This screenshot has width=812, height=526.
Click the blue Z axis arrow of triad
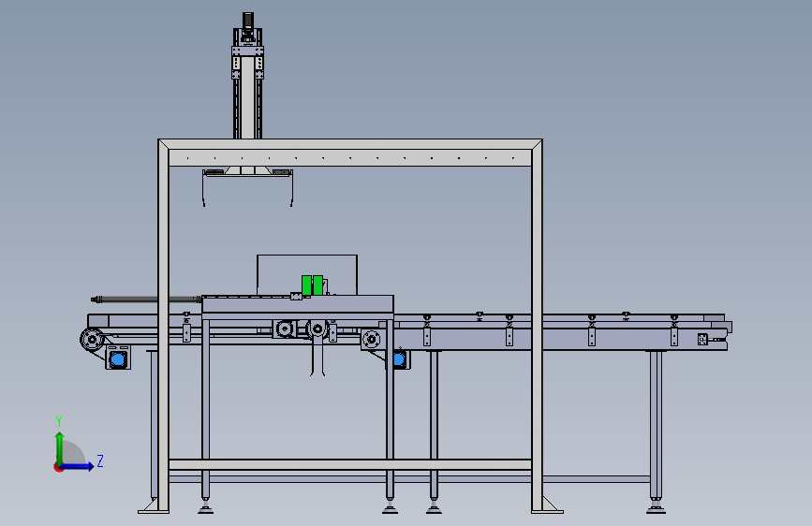click(x=78, y=466)
